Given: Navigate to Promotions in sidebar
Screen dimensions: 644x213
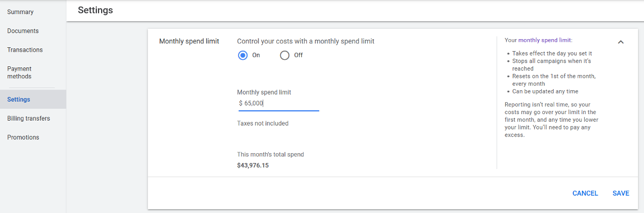Looking at the screenshot, I should [23, 137].
